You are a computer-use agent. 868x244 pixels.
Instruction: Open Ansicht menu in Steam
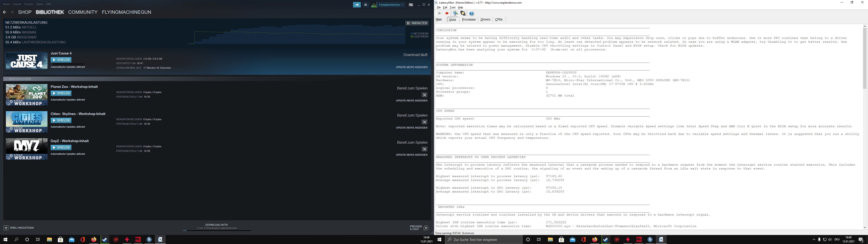click(17, 4)
